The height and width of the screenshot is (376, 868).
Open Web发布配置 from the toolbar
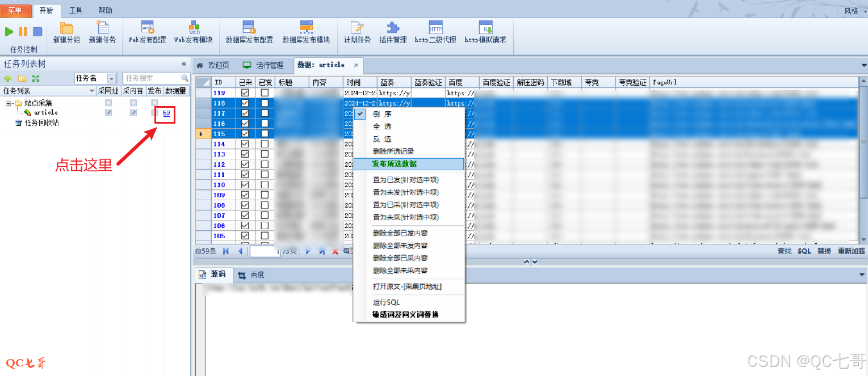[x=147, y=28]
